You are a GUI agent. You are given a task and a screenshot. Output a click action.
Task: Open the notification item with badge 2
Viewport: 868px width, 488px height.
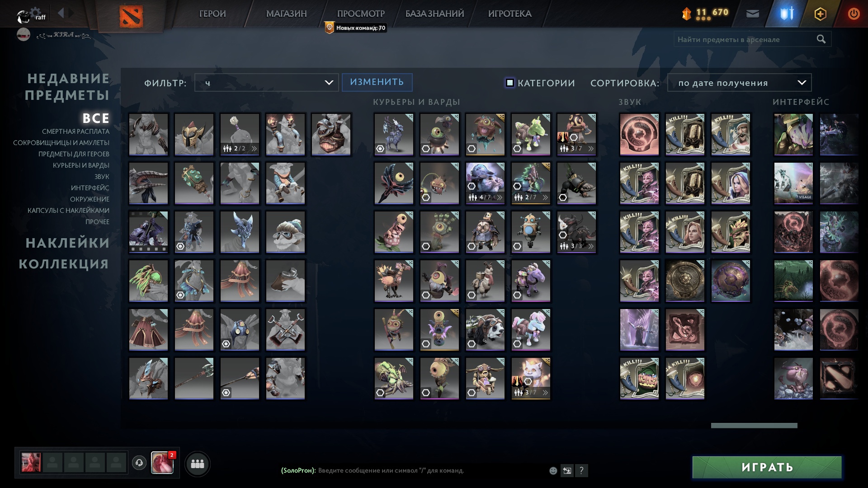point(162,463)
